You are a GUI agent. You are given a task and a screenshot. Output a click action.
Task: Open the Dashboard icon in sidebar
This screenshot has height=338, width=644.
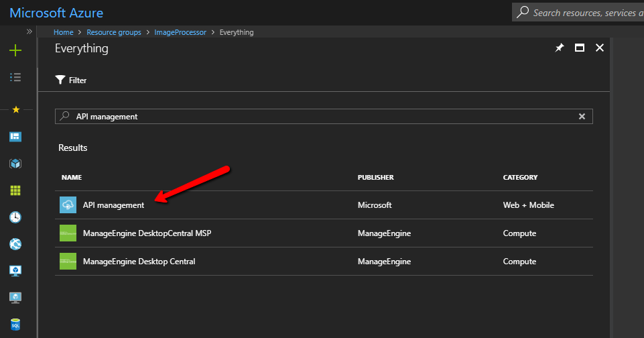pos(15,137)
